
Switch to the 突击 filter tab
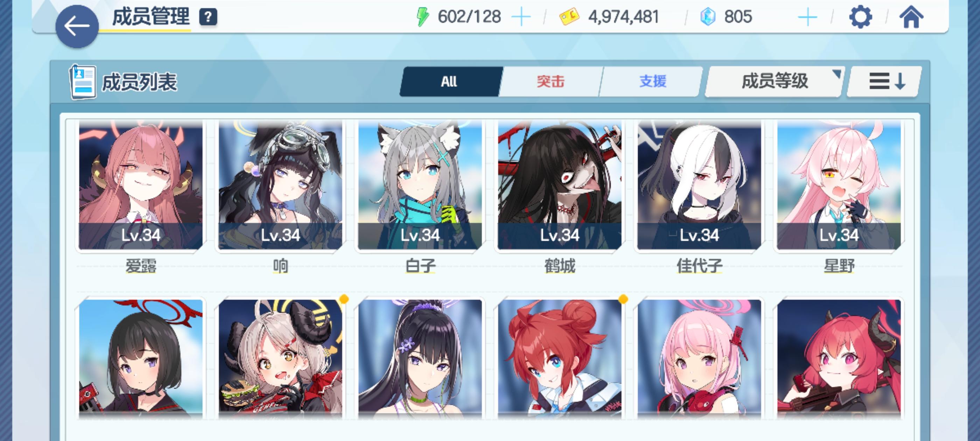pos(551,82)
